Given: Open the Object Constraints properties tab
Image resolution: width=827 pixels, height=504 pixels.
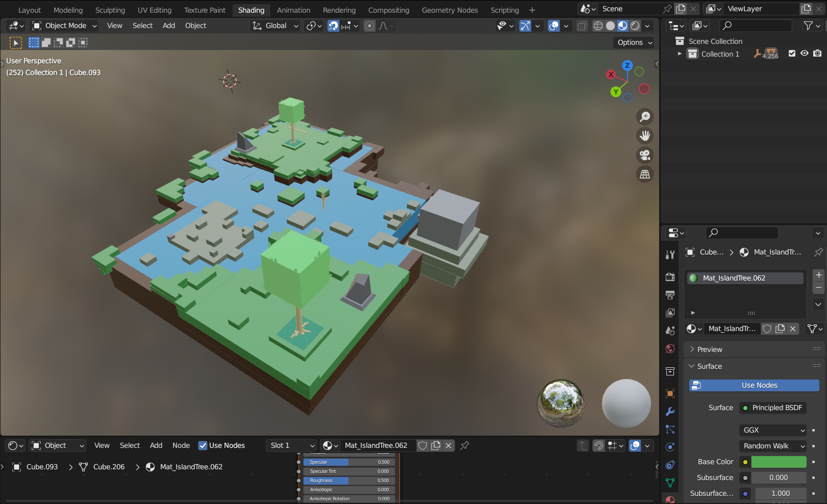Looking at the screenshot, I should 670,465.
